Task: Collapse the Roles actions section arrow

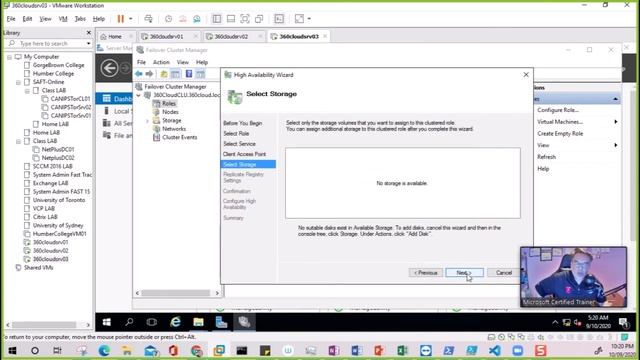Action: coord(615,99)
